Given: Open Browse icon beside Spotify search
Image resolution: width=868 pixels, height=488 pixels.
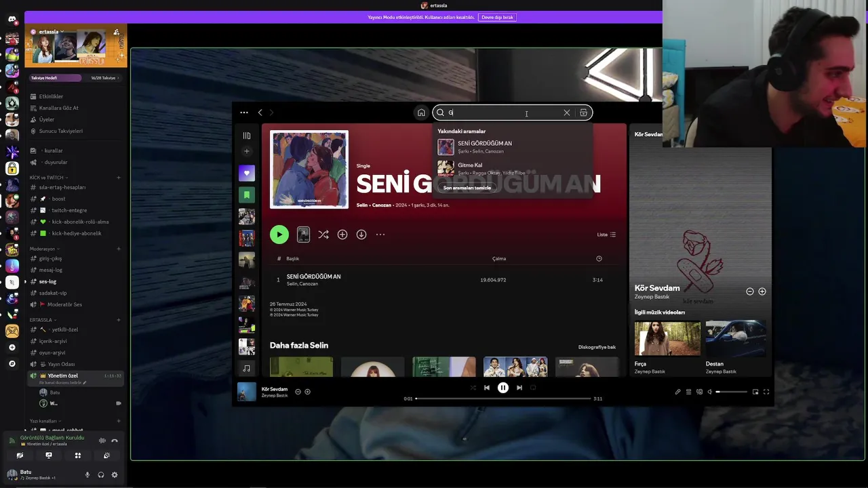Looking at the screenshot, I should click(583, 113).
